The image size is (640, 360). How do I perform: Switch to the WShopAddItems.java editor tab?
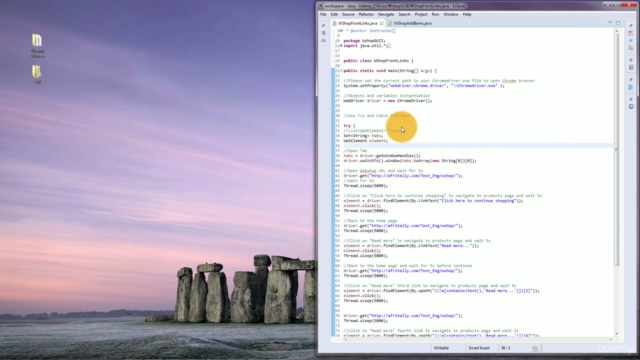[412, 23]
